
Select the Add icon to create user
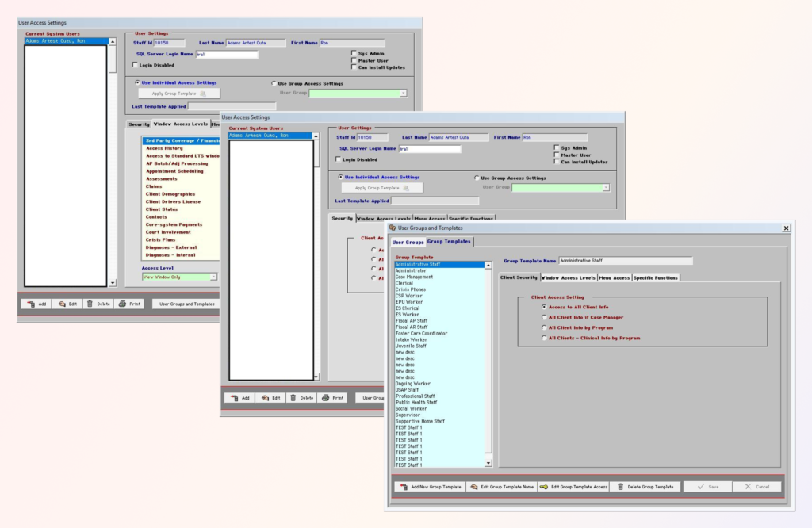coord(33,304)
